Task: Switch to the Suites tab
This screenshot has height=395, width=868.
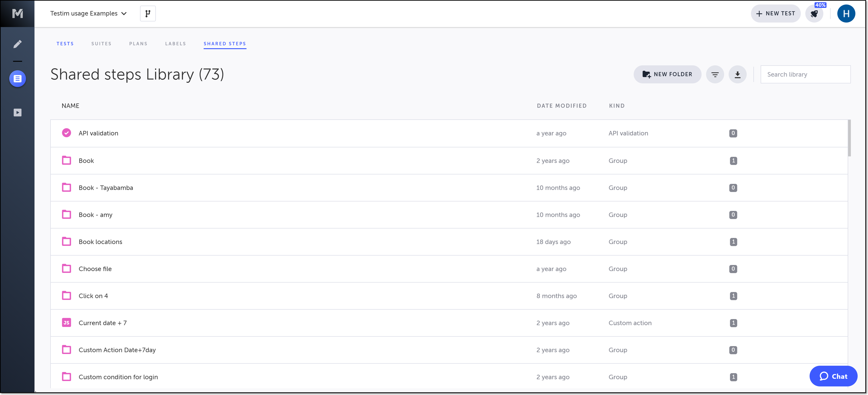Action: (x=101, y=44)
